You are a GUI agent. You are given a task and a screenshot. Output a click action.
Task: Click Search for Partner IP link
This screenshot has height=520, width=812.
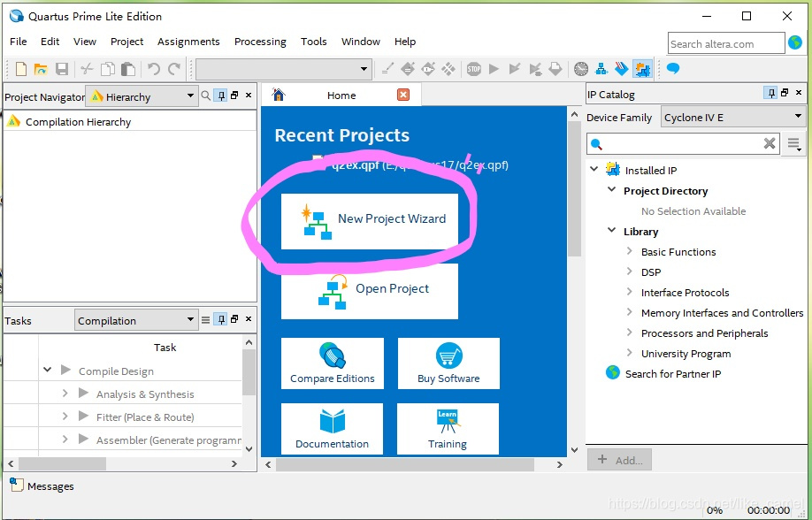[673, 373]
